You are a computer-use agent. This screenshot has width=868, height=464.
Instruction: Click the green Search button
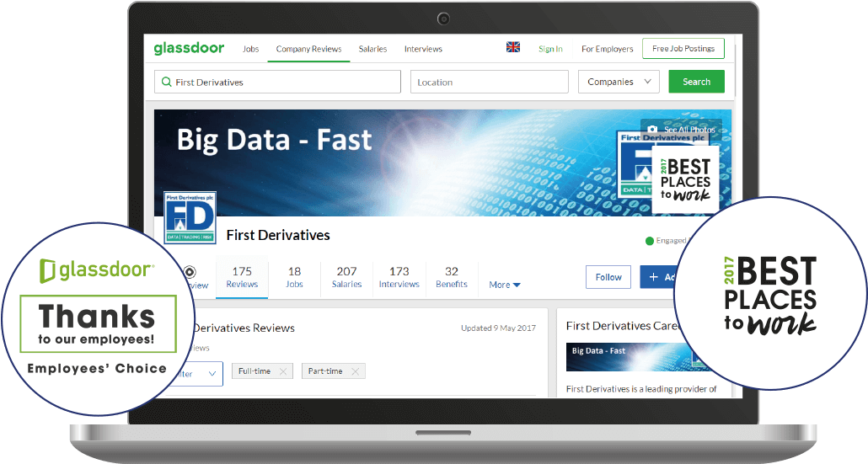pyautogui.click(x=696, y=82)
